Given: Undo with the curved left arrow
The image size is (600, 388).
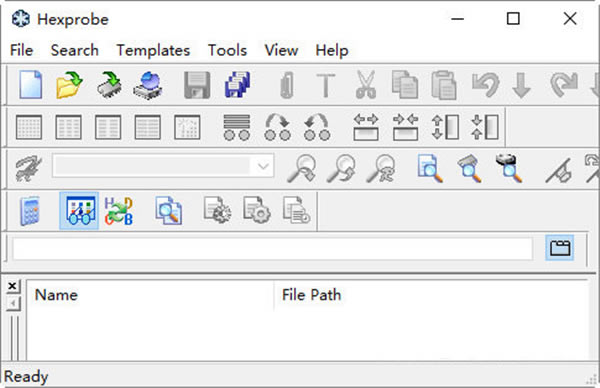Looking at the screenshot, I should click(485, 85).
